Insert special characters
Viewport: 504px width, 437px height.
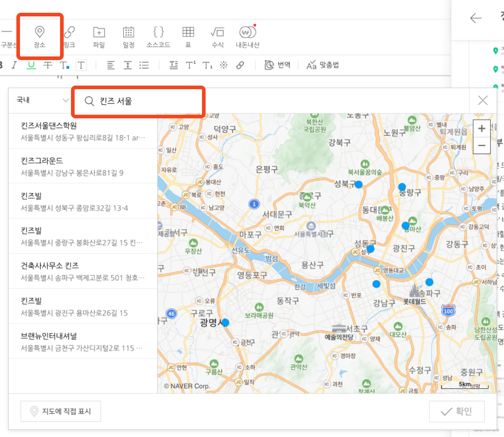[x=224, y=65]
